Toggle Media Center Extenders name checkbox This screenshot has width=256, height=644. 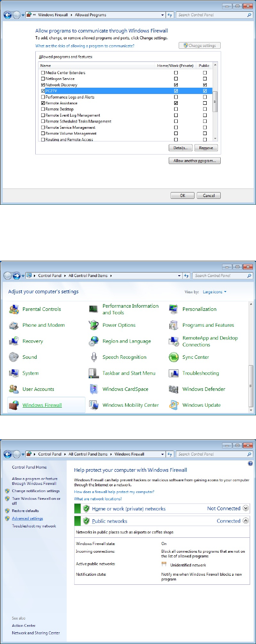pos(43,73)
